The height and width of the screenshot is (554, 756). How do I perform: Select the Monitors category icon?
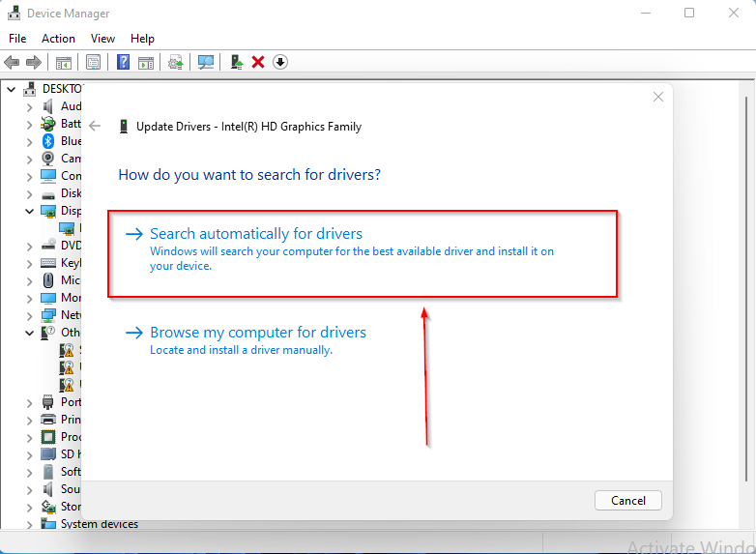click(x=48, y=298)
